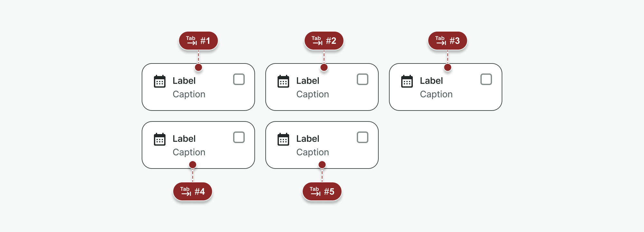644x232 pixels.
Task: Click the Caption text in the Tab #5 card
Action: (312, 152)
